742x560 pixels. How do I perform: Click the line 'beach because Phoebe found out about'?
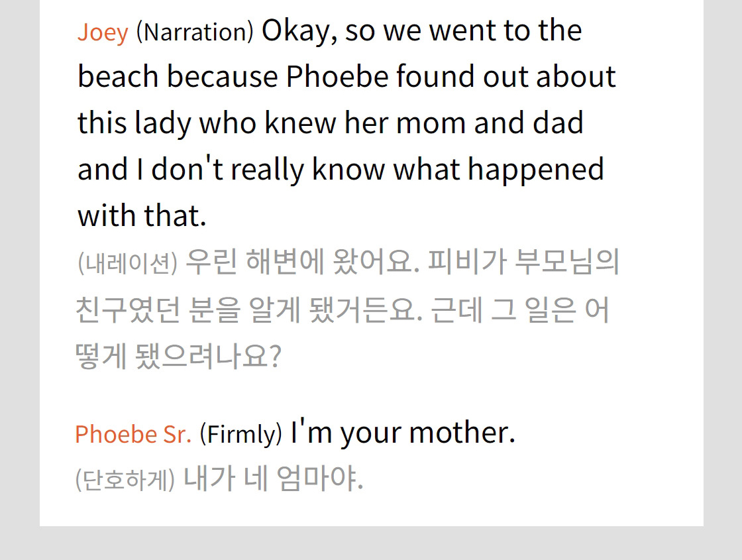pyautogui.click(x=347, y=77)
